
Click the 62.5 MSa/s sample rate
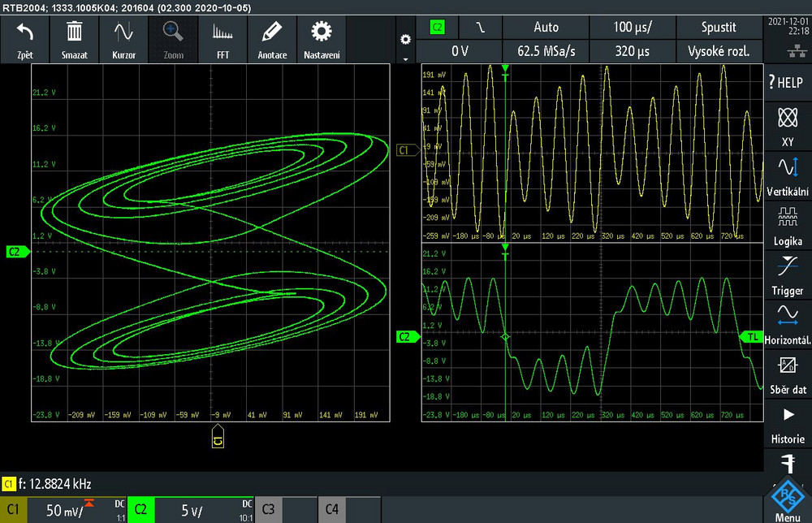click(x=546, y=51)
